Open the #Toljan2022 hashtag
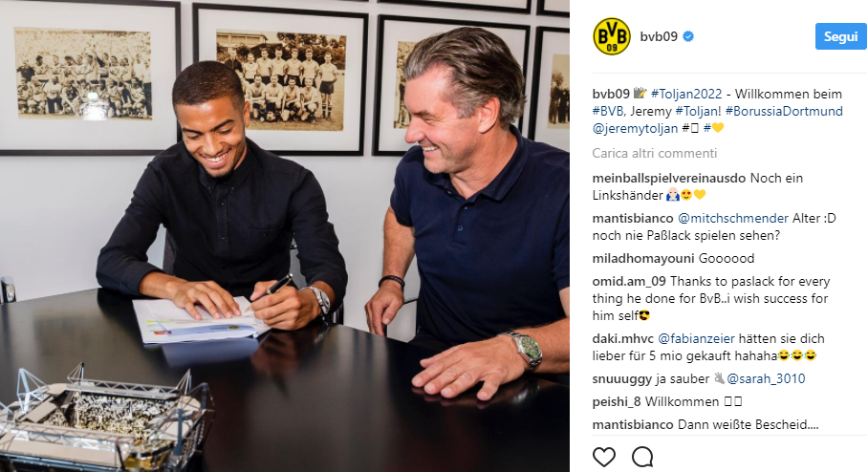 pyautogui.click(x=686, y=94)
